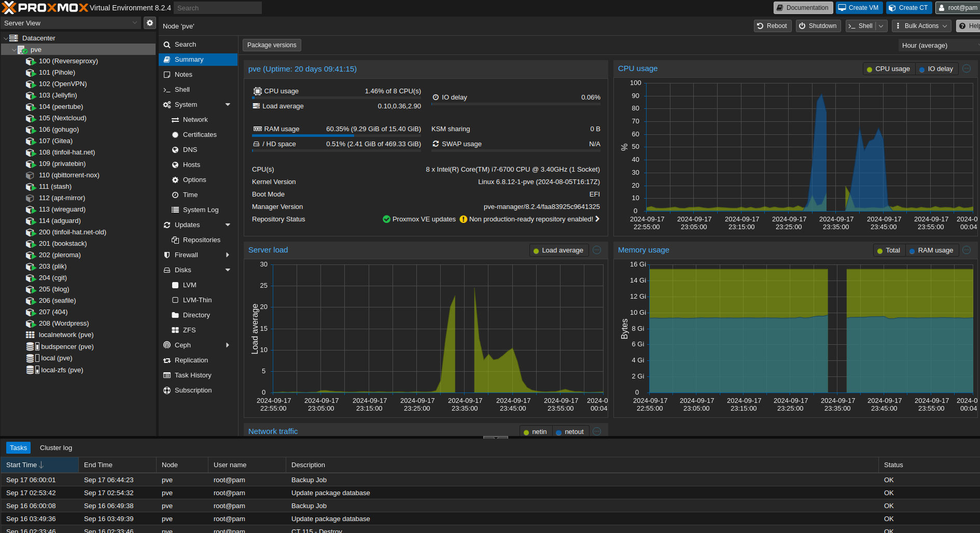980x533 pixels.
Task: Open the Shell button dropdown arrow
Action: 881,26
